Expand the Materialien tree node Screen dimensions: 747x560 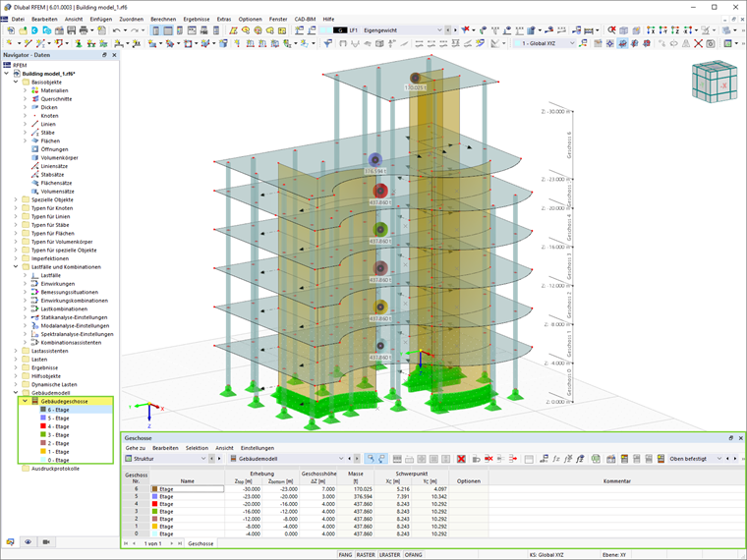tap(25, 90)
